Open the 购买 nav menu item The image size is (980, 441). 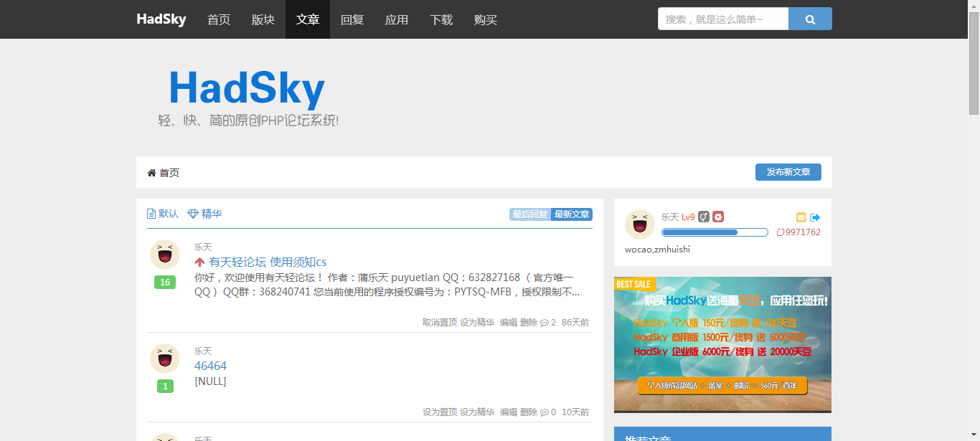(486, 19)
